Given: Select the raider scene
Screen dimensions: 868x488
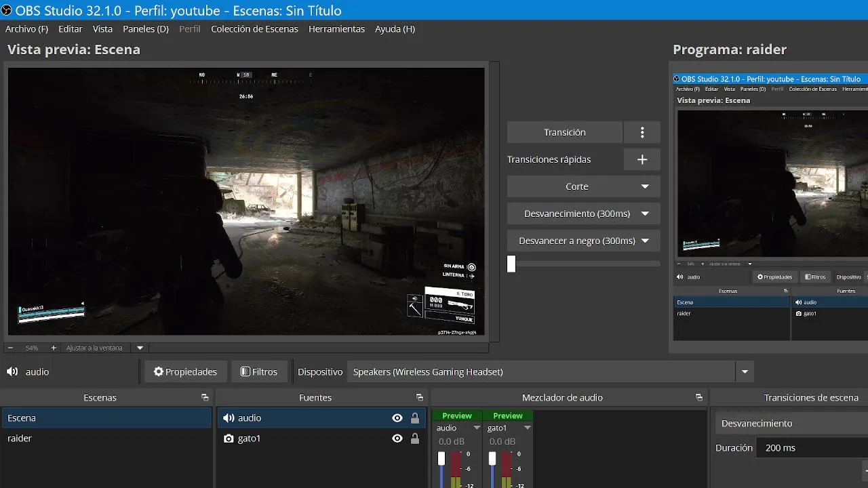Looking at the screenshot, I should coord(106,439).
